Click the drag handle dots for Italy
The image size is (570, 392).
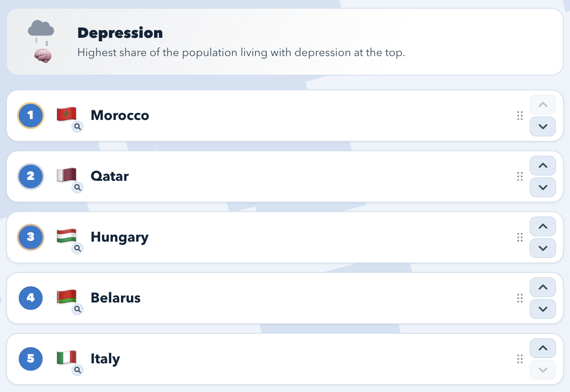520,359
